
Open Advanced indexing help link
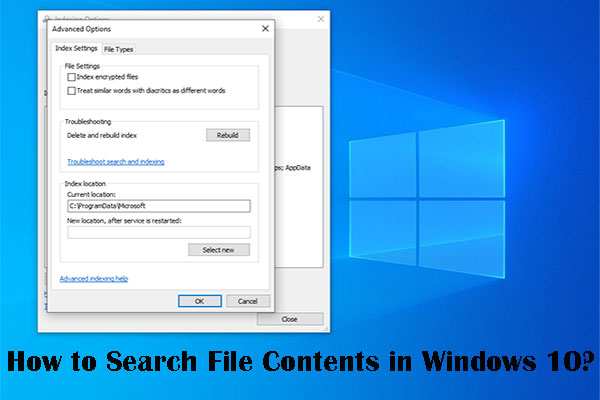94,279
